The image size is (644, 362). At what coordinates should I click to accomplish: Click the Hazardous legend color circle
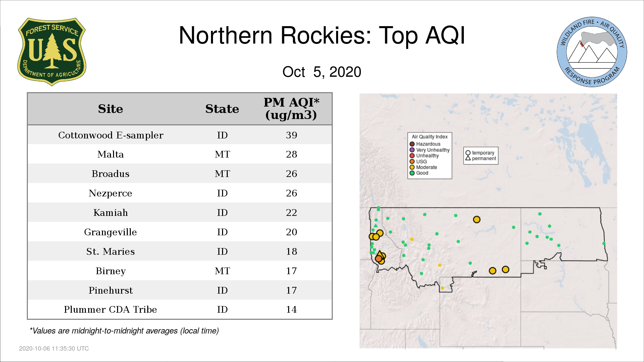click(x=412, y=144)
